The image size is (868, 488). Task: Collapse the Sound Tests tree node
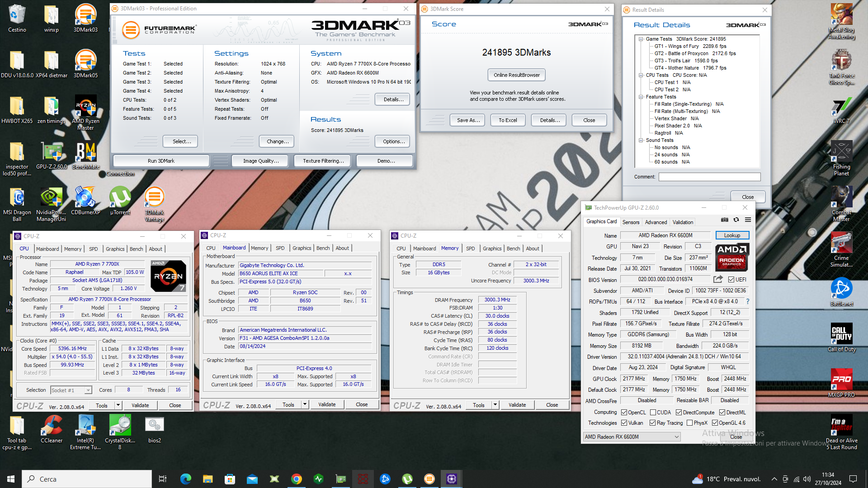coord(641,140)
